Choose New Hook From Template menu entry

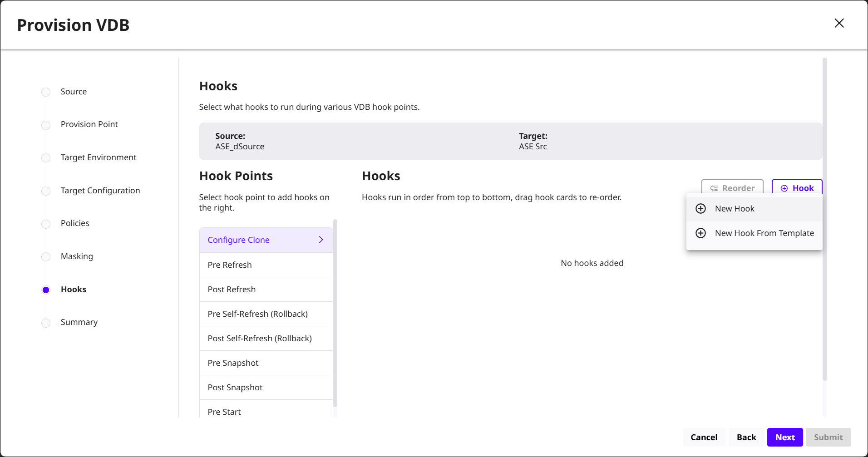tap(764, 233)
